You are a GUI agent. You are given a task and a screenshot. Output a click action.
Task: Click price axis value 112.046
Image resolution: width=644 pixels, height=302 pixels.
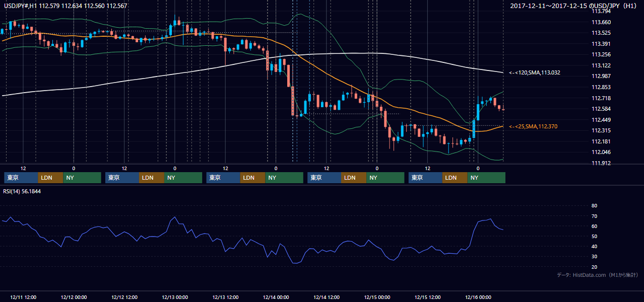[601, 152]
